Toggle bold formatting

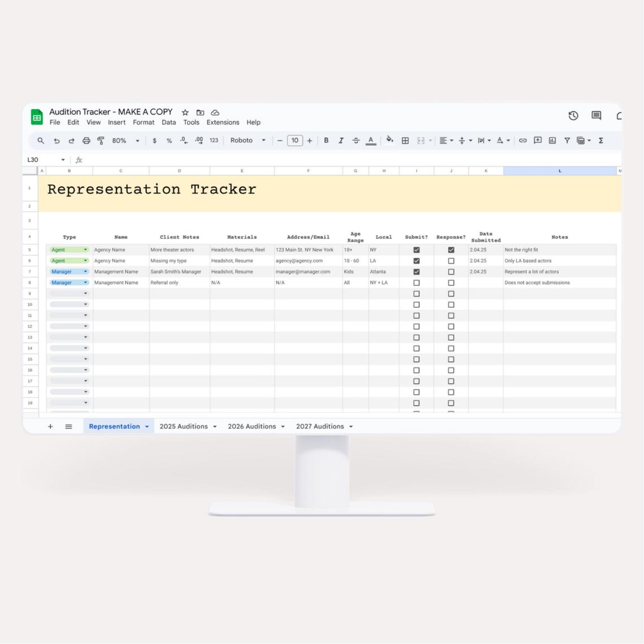point(327,140)
